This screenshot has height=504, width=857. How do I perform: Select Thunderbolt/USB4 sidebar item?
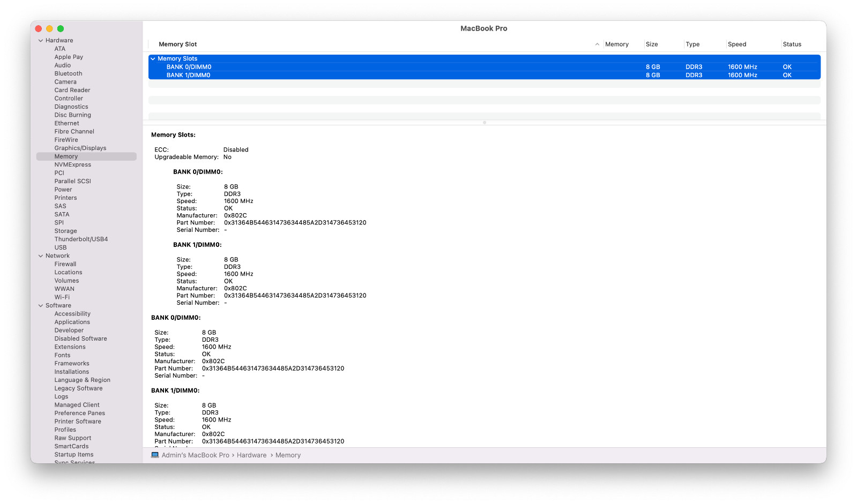(81, 239)
